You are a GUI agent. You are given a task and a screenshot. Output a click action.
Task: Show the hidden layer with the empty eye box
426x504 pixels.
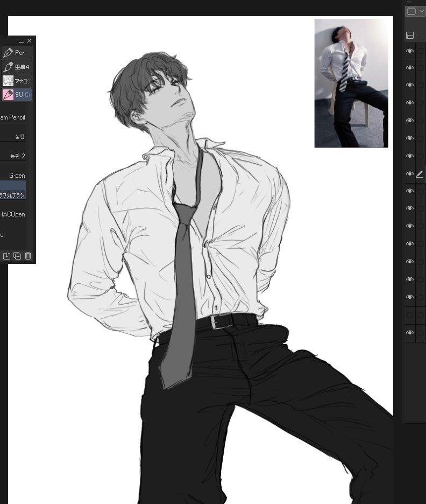(x=410, y=315)
